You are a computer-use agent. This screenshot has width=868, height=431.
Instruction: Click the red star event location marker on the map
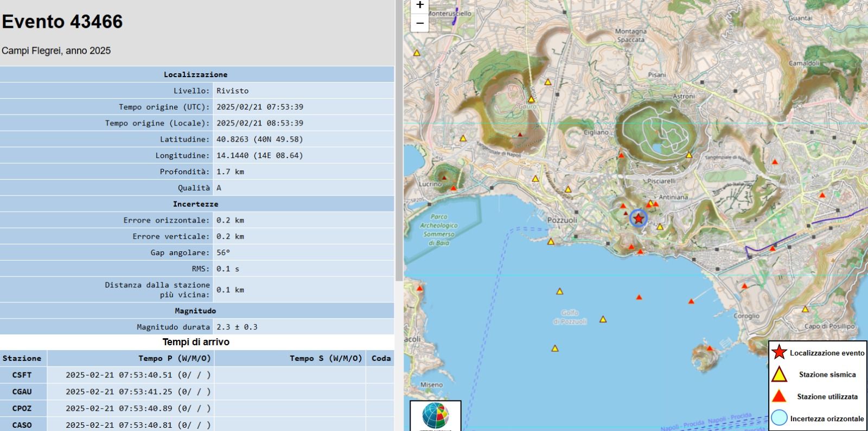639,218
